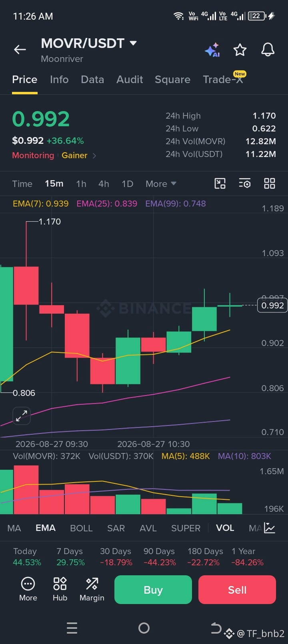Image resolution: width=288 pixels, height=644 pixels.
Task: Open chart indicator settings icon
Action: [x=245, y=184]
